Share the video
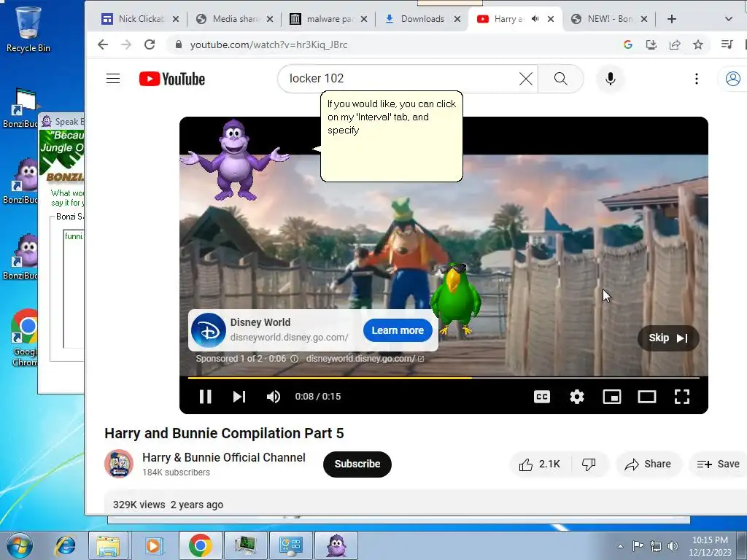 649,464
